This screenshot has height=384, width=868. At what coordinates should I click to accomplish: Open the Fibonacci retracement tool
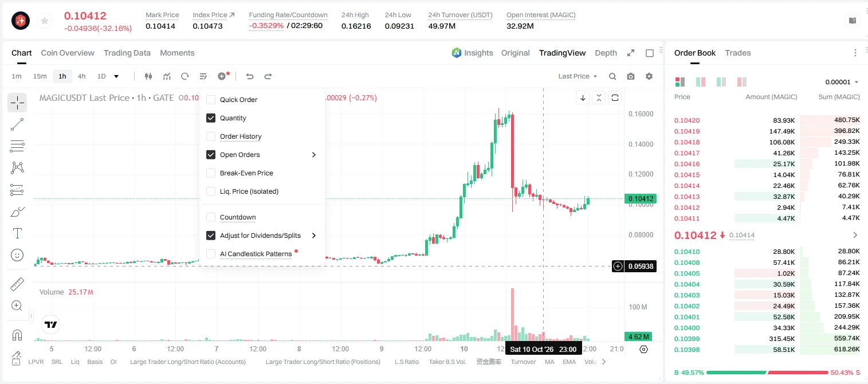point(17,146)
